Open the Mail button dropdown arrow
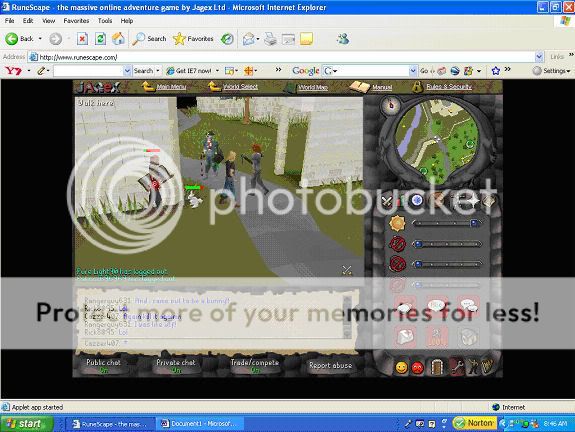This screenshot has width=575, height=432. pos(258,39)
